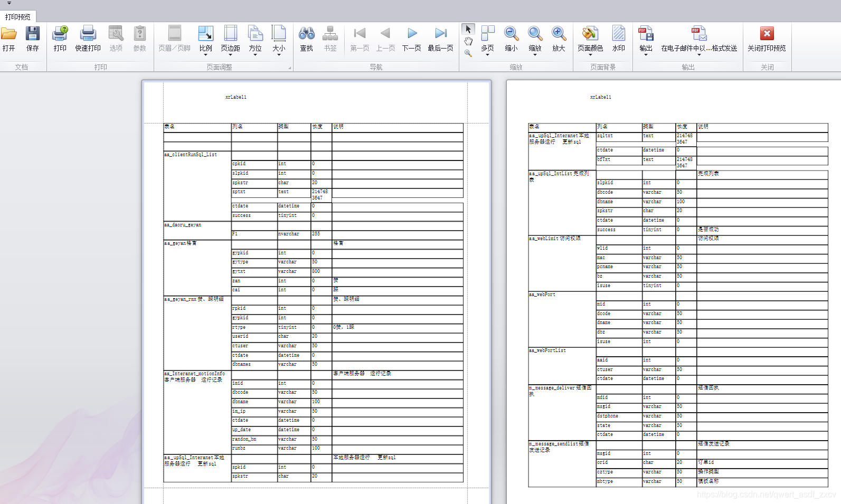This screenshot has width=841, height=504.
Task: Go to First Page (第一页)
Action: (360, 39)
